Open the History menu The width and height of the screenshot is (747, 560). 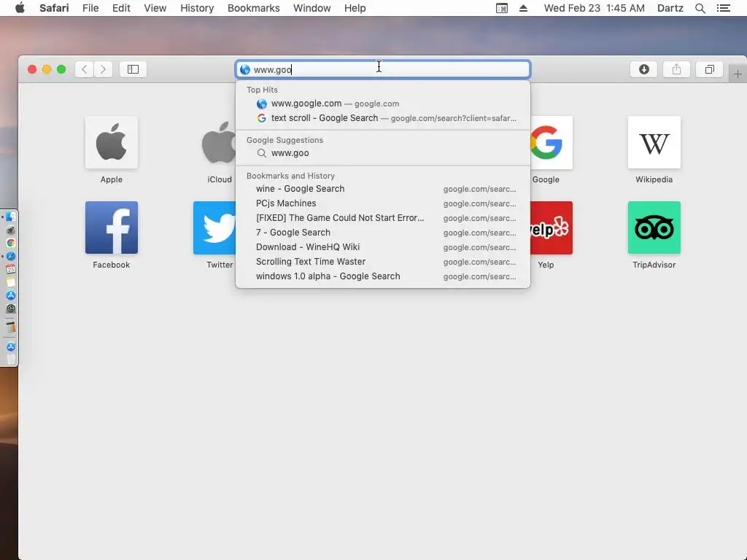click(197, 8)
